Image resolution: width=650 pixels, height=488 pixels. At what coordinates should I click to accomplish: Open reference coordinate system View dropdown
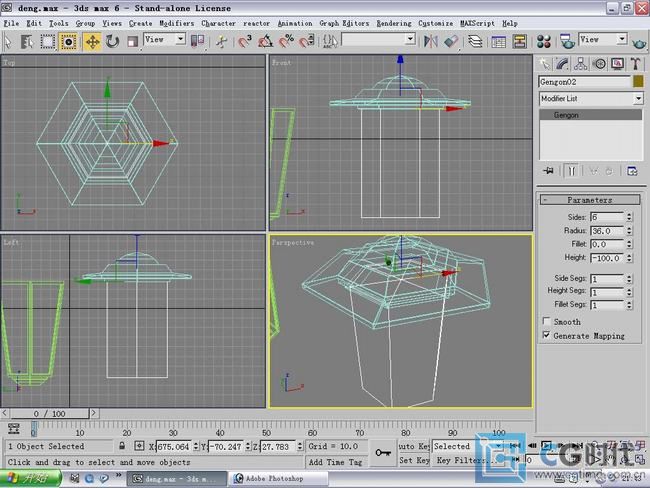pyautogui.click(x=165, y=39)
